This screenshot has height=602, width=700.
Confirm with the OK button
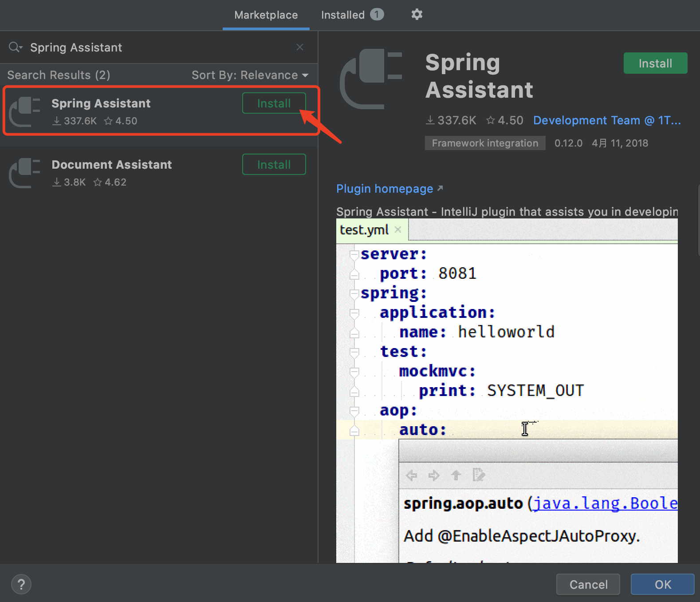click(x=663, y=584)
